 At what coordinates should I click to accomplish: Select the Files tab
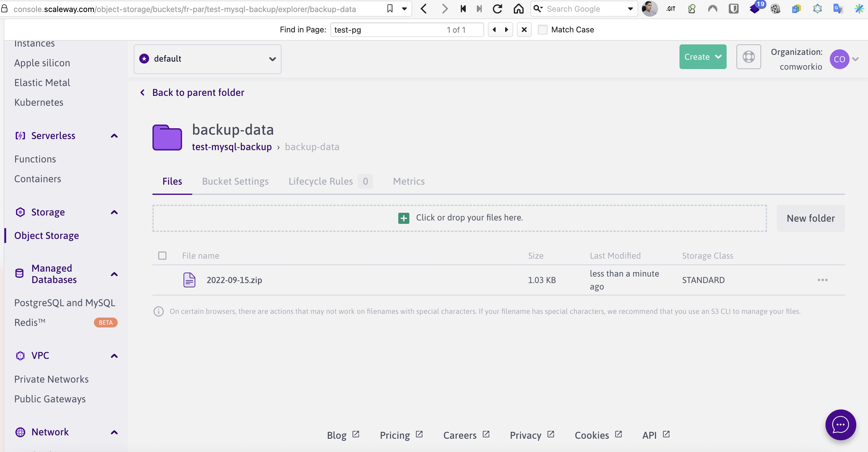(x=172, y=182)
